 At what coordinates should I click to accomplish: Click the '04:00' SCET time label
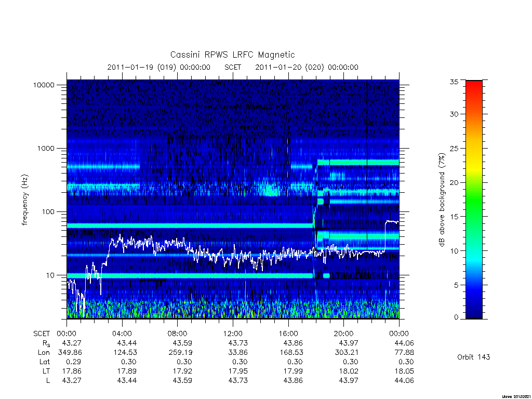[x=122, y=334]
